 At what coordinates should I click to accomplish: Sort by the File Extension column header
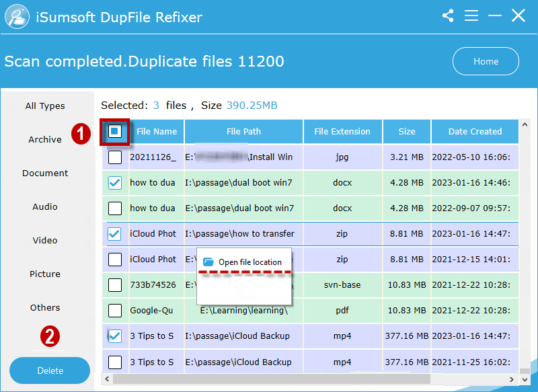pos(342,131)
